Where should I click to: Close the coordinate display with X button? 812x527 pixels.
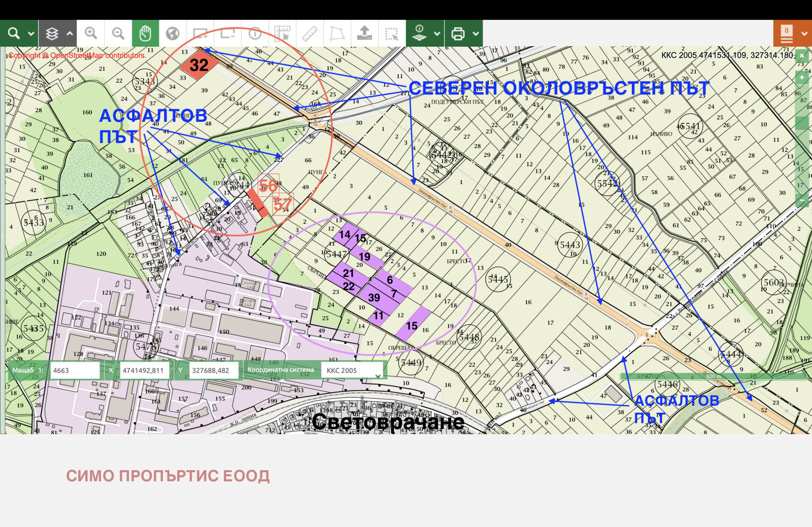(x=802, y=55)
